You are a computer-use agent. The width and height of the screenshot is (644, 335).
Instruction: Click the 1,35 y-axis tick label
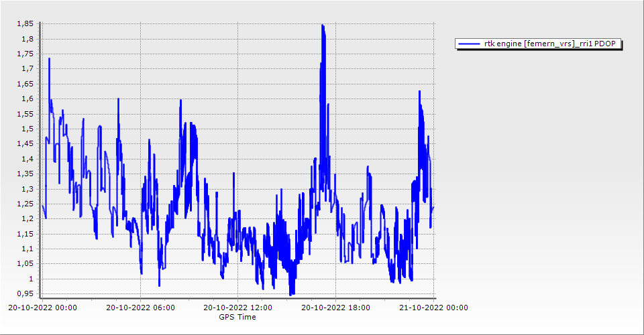pyautogui.click(x=25, y=174)
